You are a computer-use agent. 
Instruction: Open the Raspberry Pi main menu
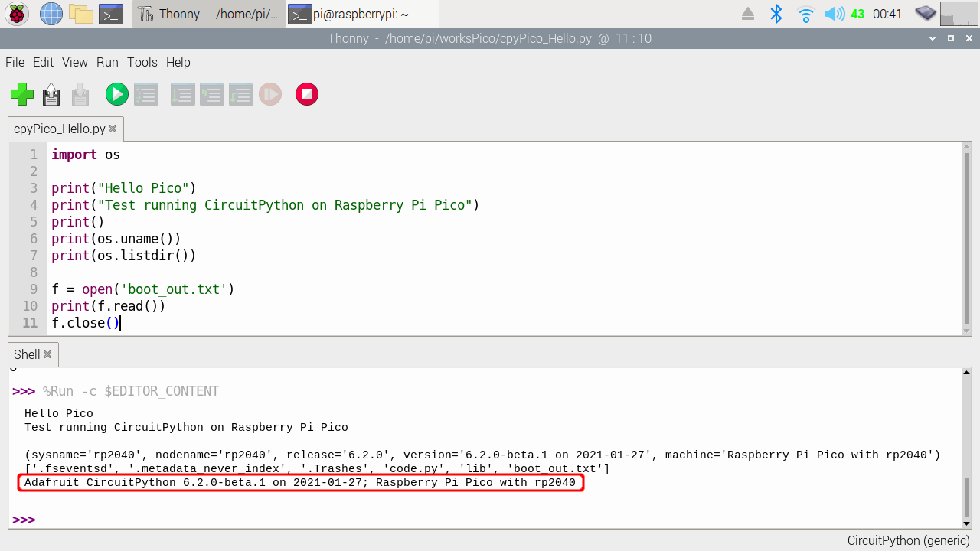(x=17, y=14)
